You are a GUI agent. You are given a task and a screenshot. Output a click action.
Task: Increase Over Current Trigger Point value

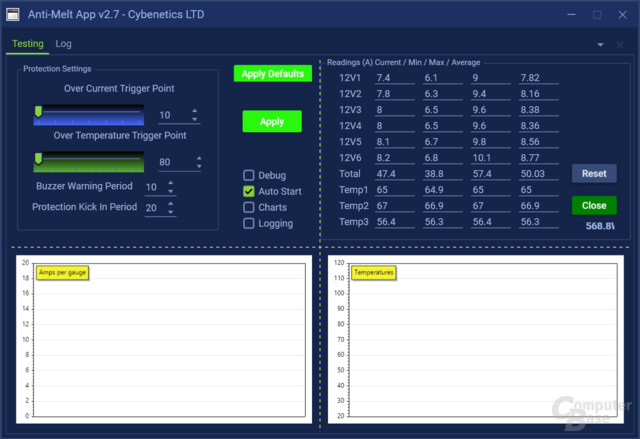[x=194, y=111]
